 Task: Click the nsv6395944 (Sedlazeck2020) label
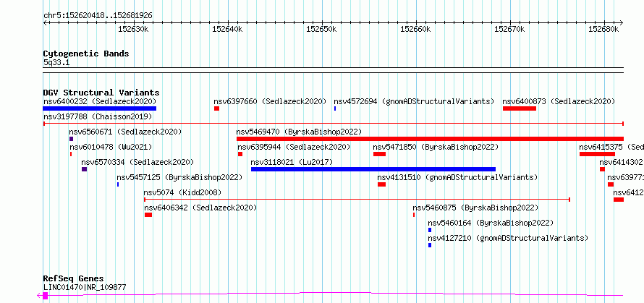tap(294, 147)
